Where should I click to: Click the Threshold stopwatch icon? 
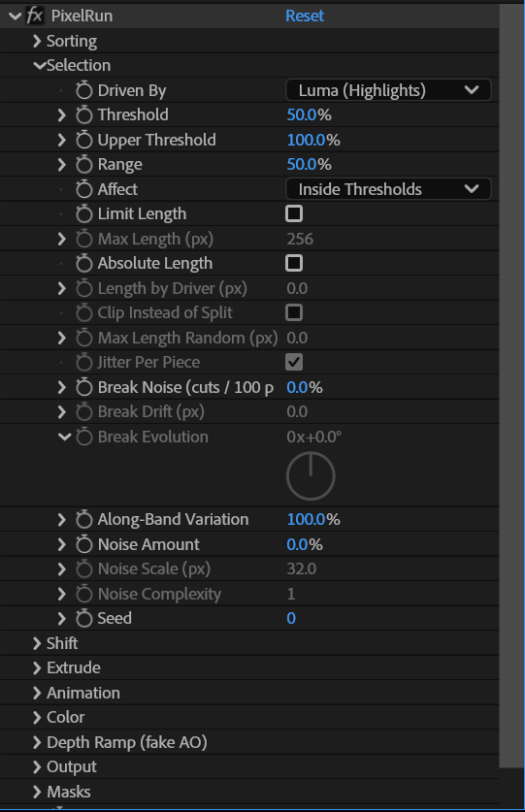click(84, 114)
